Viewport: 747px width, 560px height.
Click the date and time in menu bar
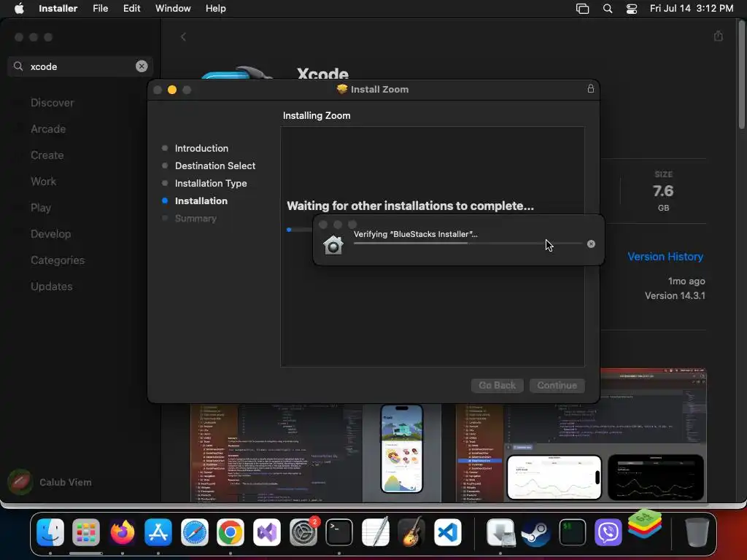pyautogui.click(x=692, y=9)
